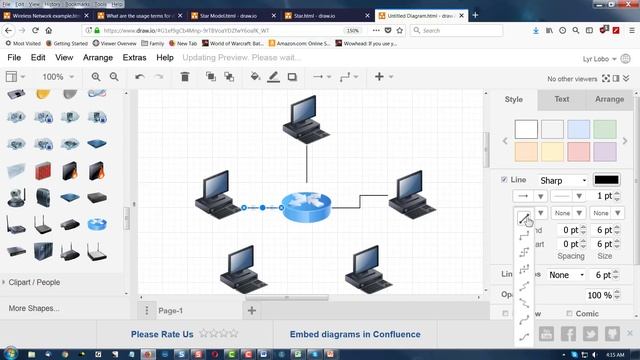Pick the black line color swatch
The height and width of the screenshot is (360, 640).
[606, 180]
